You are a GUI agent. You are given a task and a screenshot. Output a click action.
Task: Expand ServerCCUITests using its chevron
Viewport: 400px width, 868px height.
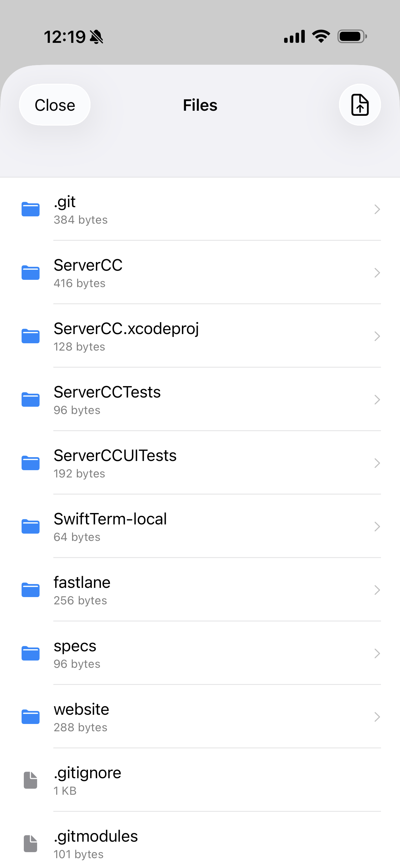coord(377,463)
